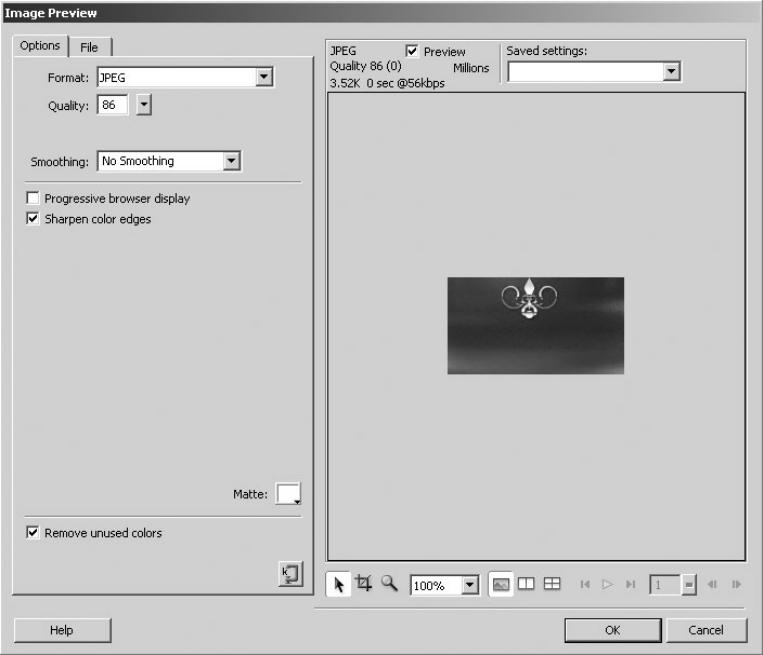Uncheck Sharpen color edges
763x655 pixels.
33,218
